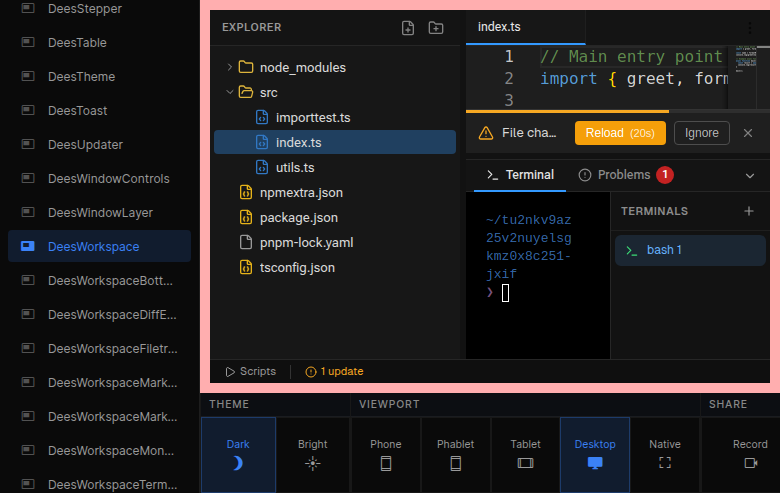Click the 1 update status indicator

(x=334, y=371)
